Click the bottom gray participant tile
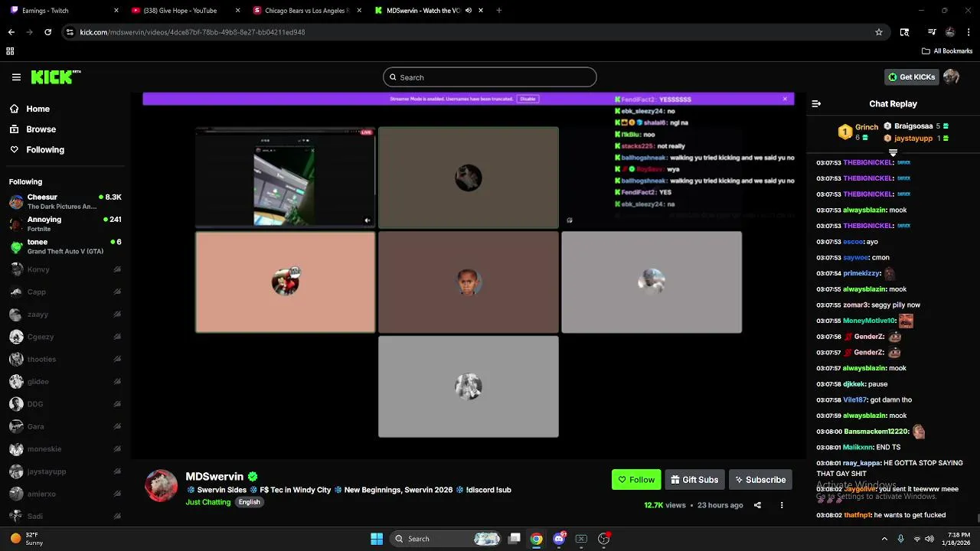Viewport: 980px width, 551px height. (x=468, y=387)
